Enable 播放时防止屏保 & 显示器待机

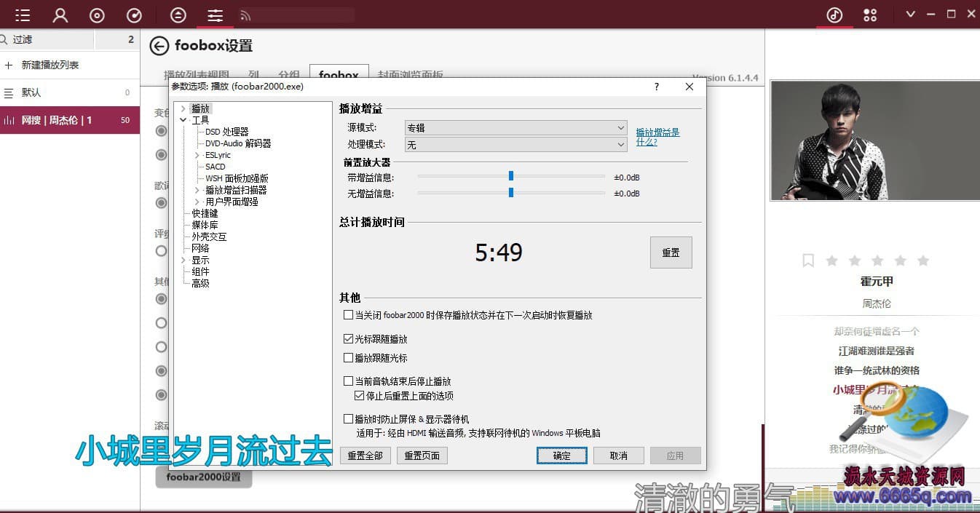coord(348,419)
